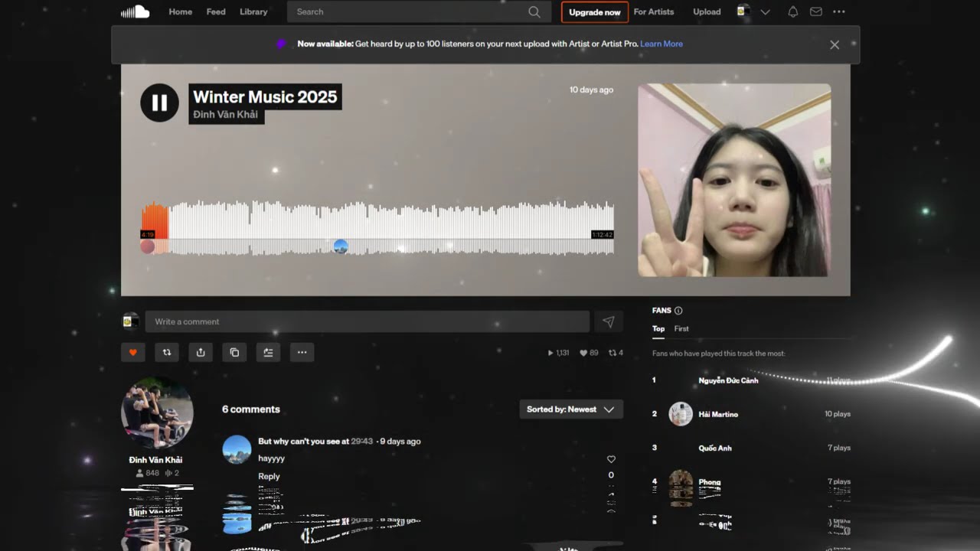Click the Upgrade now button
Image resolution: width=980 pixels, height=551 pixels.
tap(595, 12)
